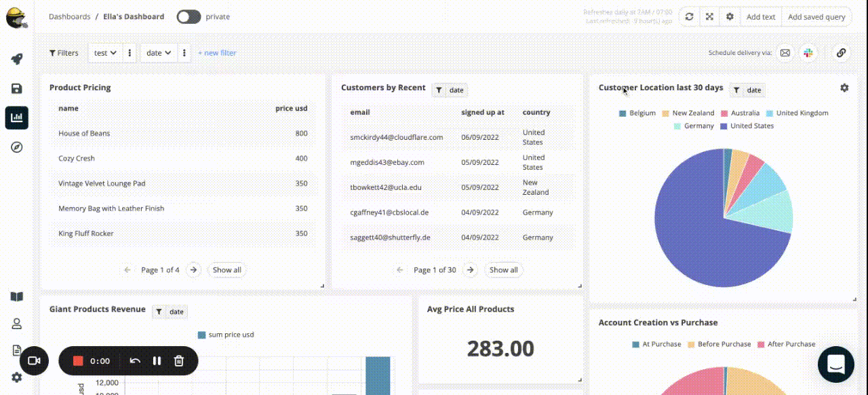The width and height of the screenshot is (868, 395).
Task: Open the compass explore icon in the sidebar
Action: pos(17,147)
